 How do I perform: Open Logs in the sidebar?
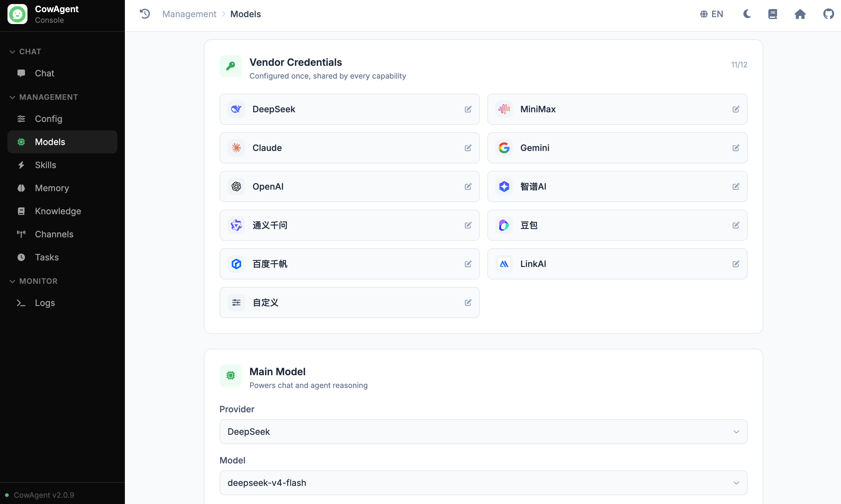click(x=62, y=303)
